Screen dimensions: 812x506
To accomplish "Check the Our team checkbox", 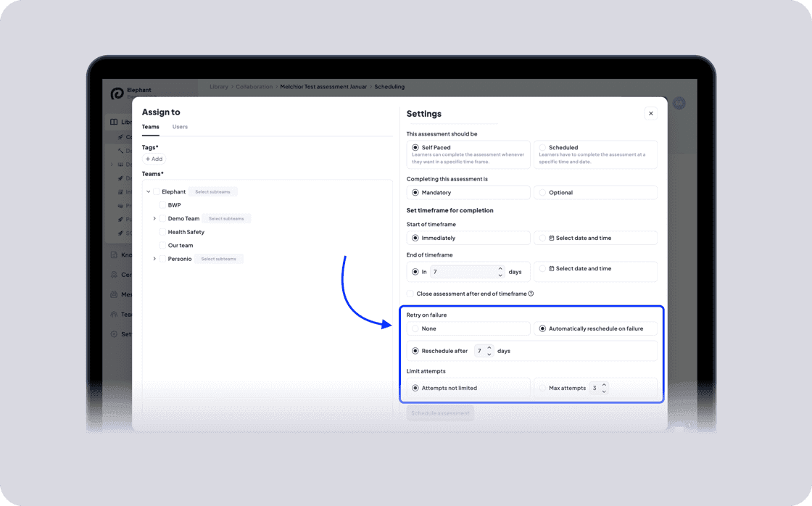I will pyautogui.click(x=162, y=246).
